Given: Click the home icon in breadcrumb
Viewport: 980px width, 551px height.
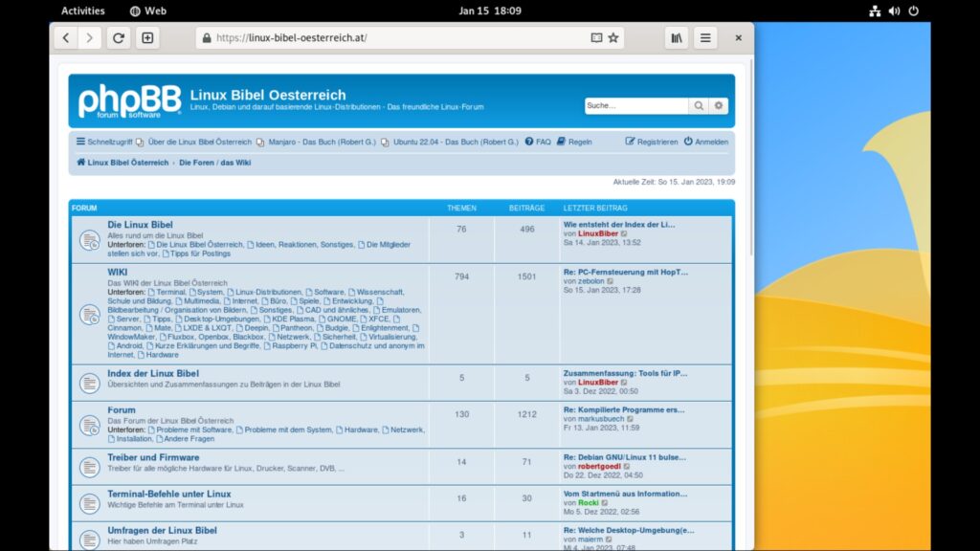Looking at the screenshot, I should click(80, 162).
